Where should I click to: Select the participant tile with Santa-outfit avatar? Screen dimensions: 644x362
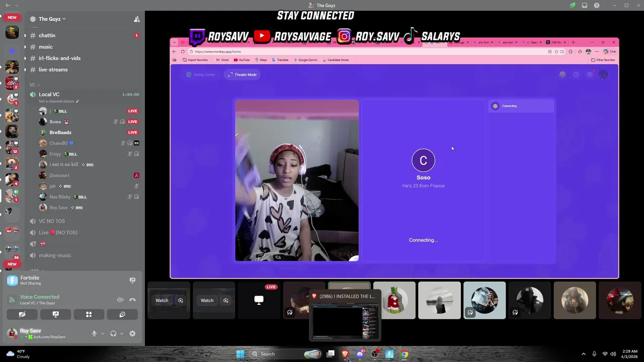tap(394, 301)
